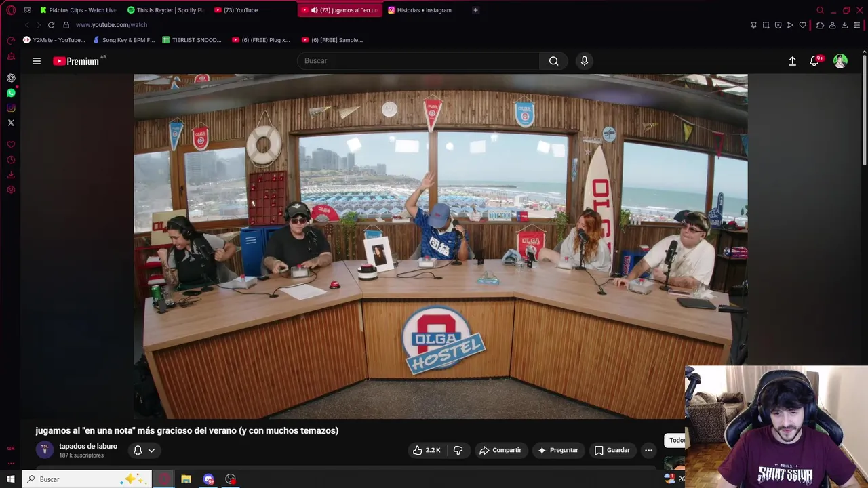
Task: Click Guardar save button
Action: 612,450
